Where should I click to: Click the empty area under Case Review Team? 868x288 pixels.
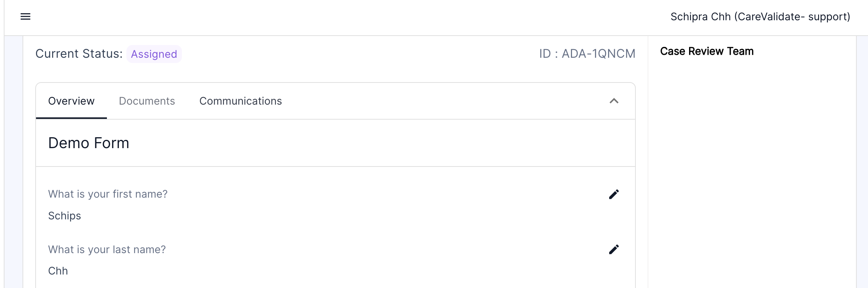coord(752,172)
